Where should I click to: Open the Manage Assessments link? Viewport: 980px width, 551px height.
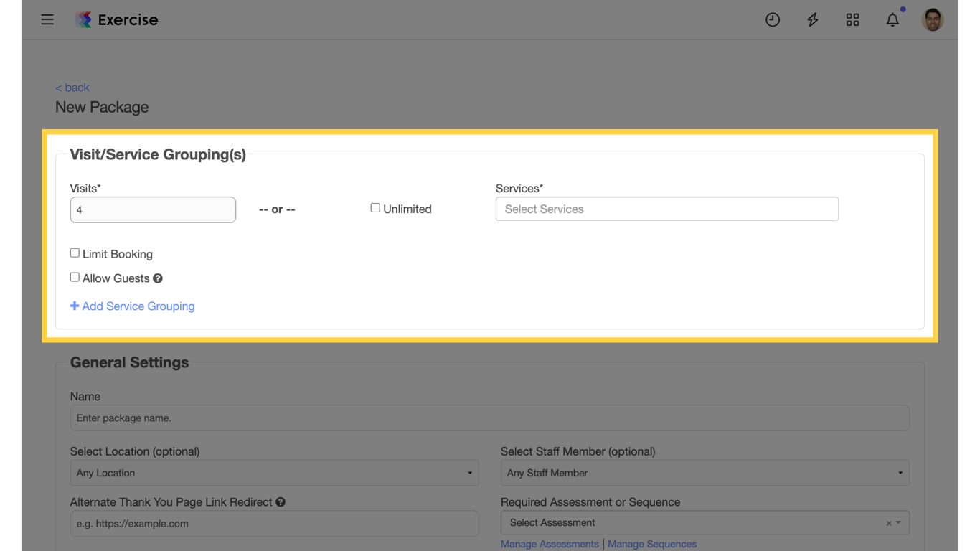(x=550, y=544)
